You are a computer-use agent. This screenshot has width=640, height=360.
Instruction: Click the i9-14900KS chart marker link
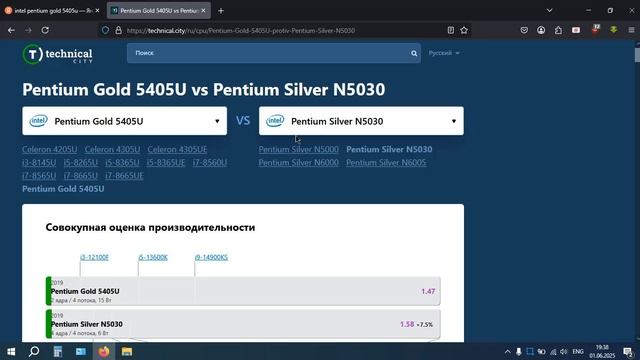[x=211, y=257]
